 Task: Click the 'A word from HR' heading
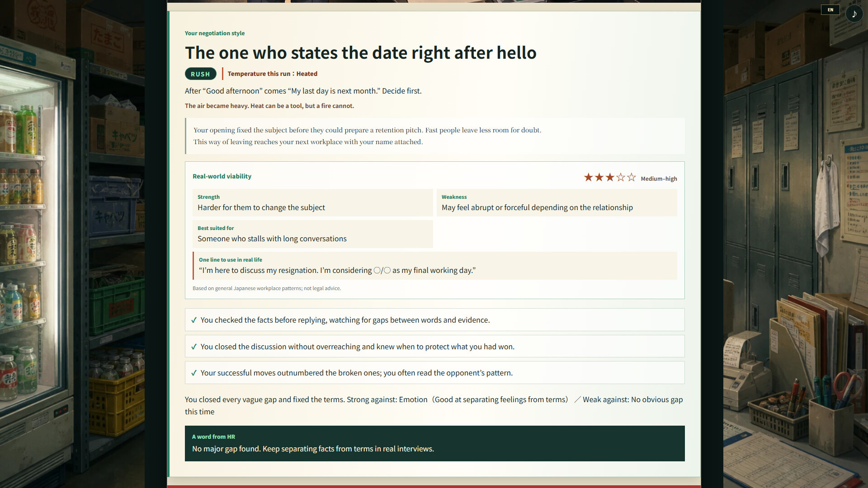pyautogui.click(x=213, y=437)
